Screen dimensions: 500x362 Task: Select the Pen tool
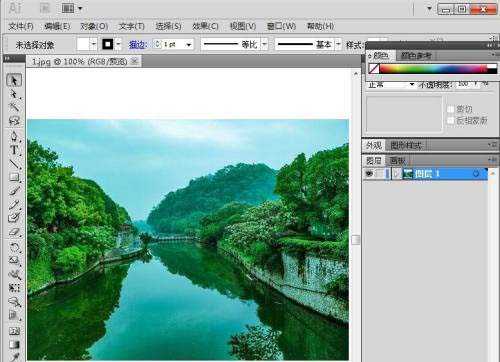(x=14, y=136)
